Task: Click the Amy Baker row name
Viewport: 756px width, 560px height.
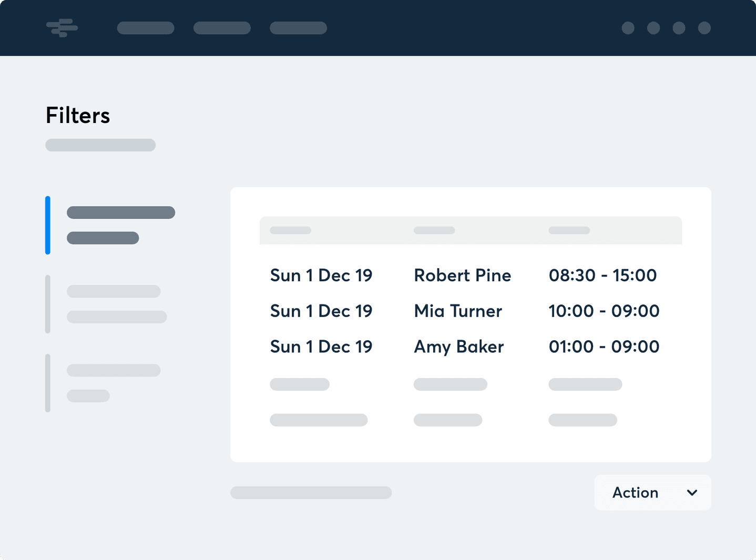Action: pyautogui.click(x=458, y=347)
